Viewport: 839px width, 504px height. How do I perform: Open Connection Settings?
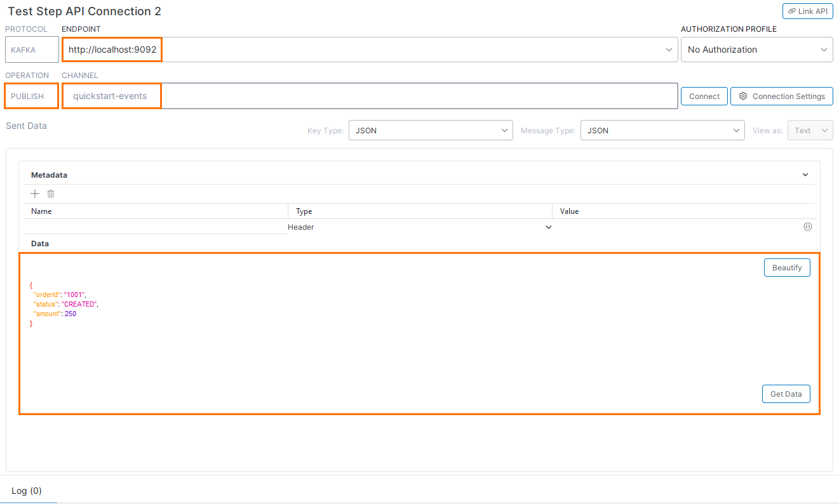[782, 96]
